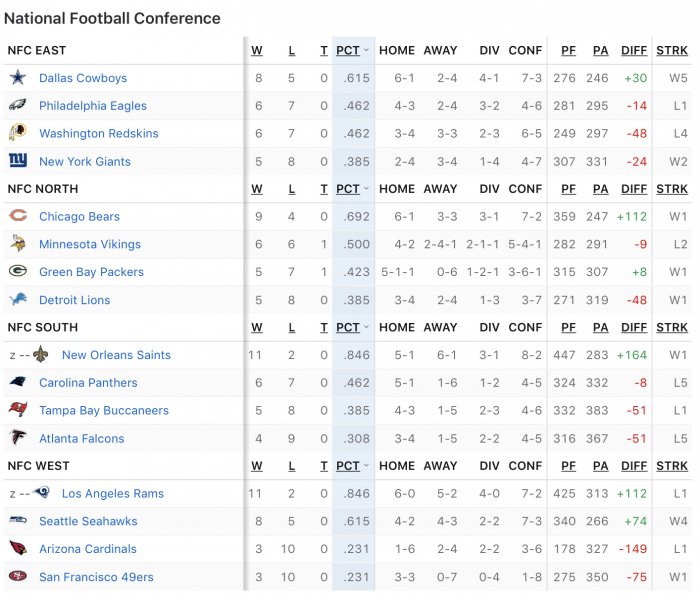
Task: Click the Dallas Cowboys star logo
Action: (18, 78)
